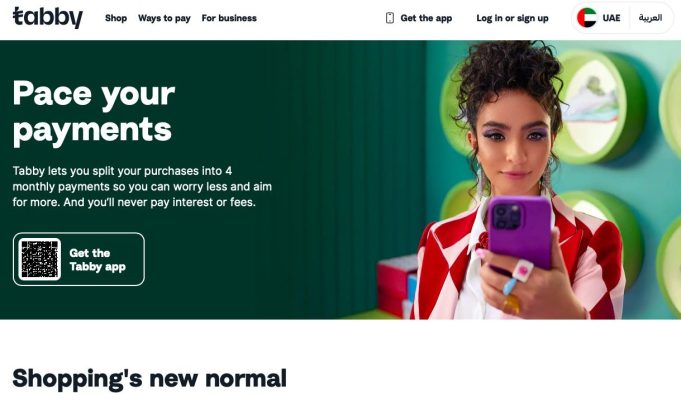The image size is (681, 400).
Task: Click the sneaker in the round green shelf
Action: tap(591, 104)
